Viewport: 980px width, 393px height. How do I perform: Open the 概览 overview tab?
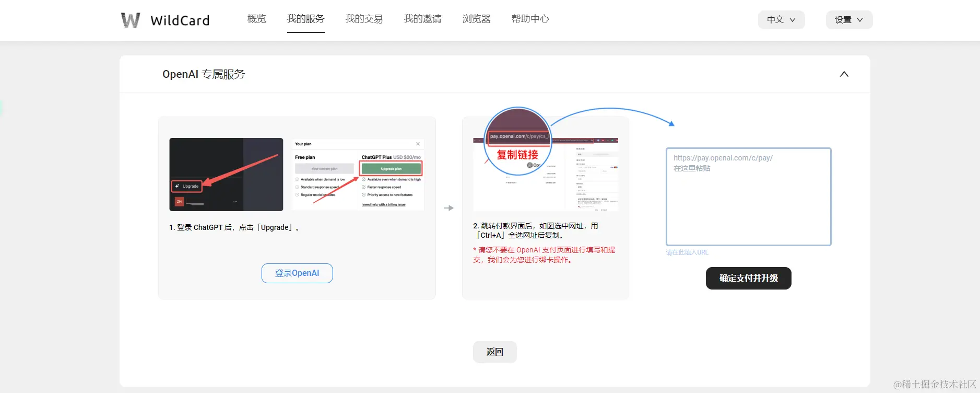256,19
